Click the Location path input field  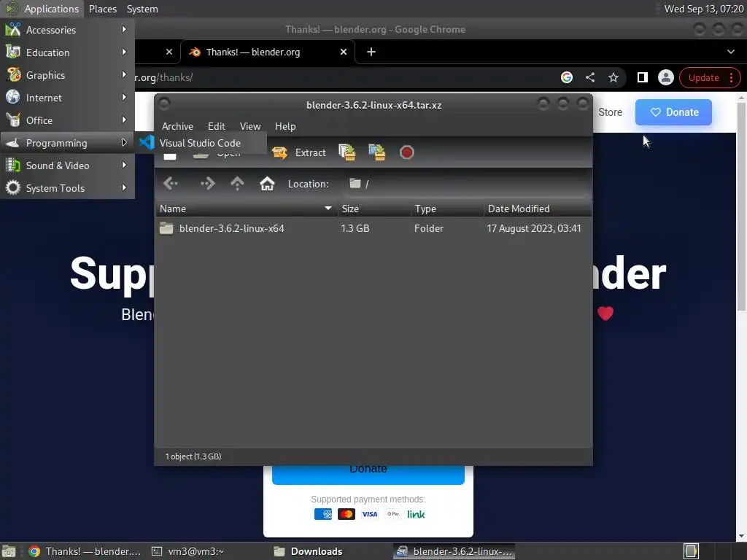[465, 184]
